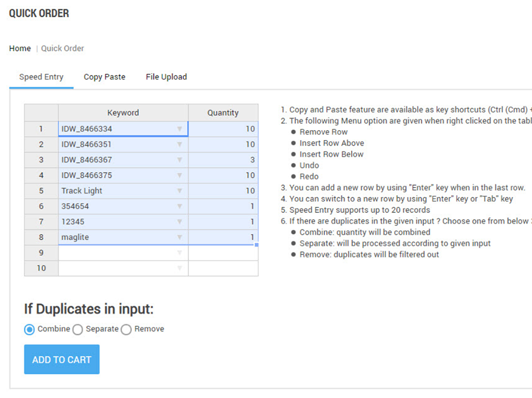Click the QUICK ORDER page heading

point(39,13)
